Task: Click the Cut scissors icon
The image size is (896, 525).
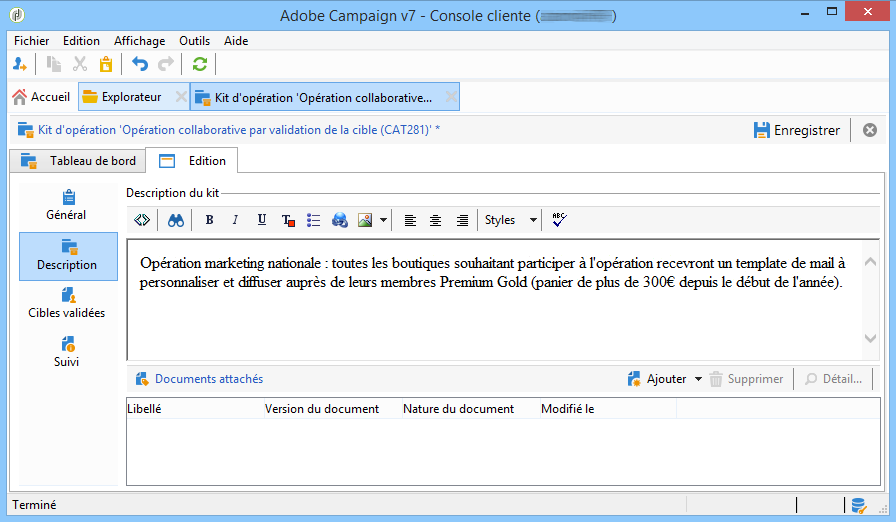Action: coord(80,64)
